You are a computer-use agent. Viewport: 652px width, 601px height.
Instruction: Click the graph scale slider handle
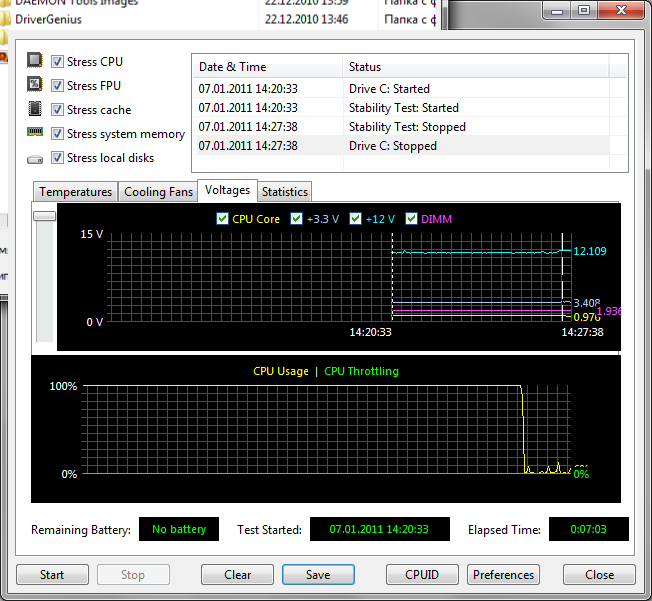[44, 216]
